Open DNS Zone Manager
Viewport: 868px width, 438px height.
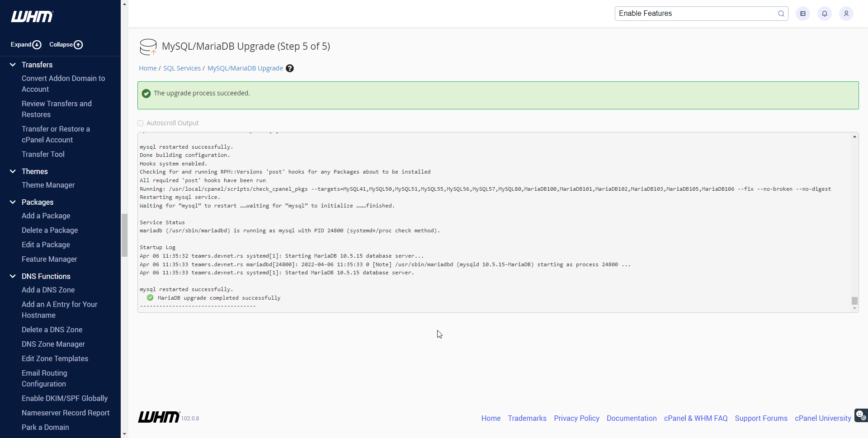[x=53, y=344]
